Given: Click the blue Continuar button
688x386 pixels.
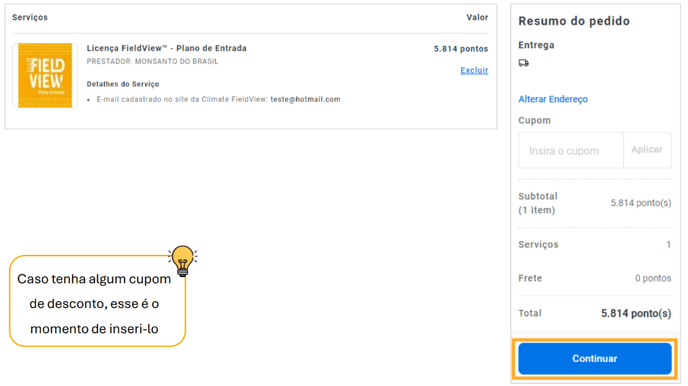Looking at the screenshot, I should 595,358.
